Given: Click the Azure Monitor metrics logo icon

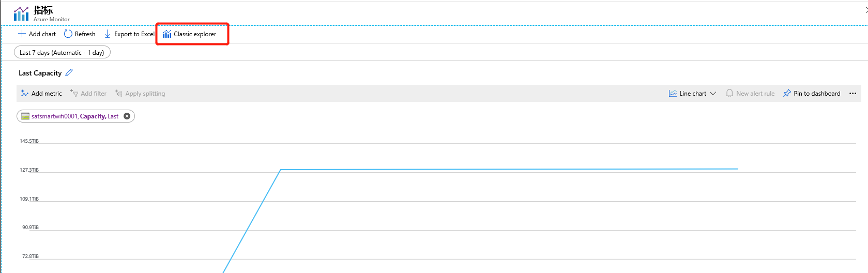Looking at the screenshot, I should pos(21,13).
